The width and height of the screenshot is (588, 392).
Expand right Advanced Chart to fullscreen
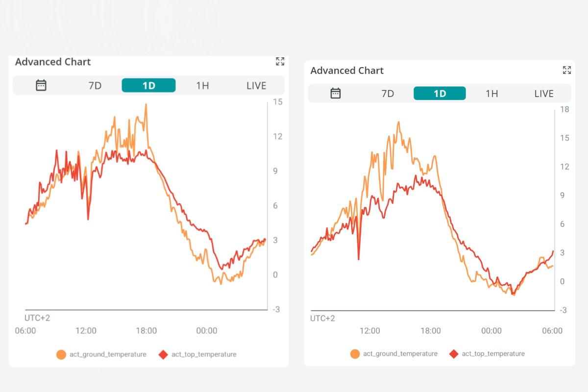[x=567, y=70]
